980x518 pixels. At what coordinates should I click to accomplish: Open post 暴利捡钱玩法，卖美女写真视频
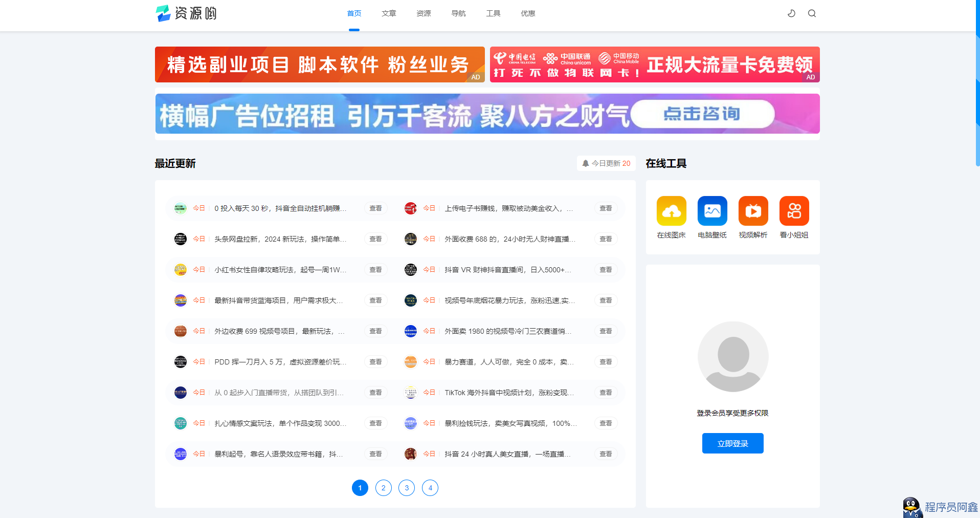510,423
